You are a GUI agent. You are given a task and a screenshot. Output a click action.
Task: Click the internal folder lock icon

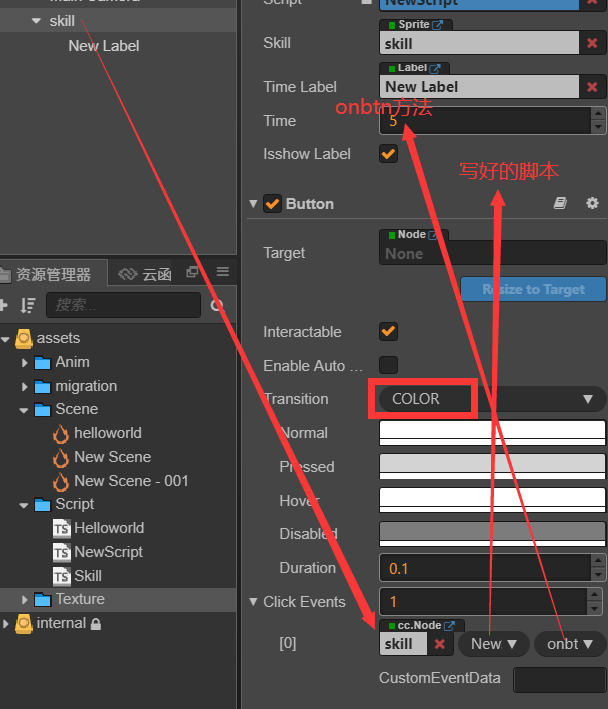pos(95,624)
